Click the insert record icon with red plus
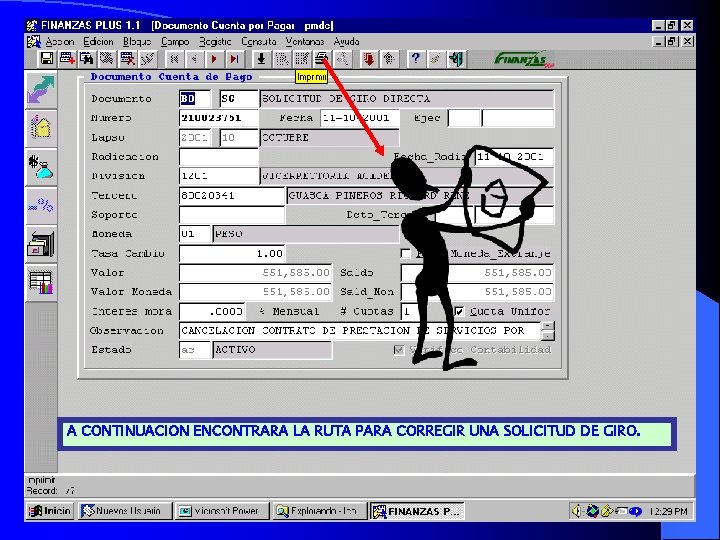720x540 pixels. tap(67, 59)
